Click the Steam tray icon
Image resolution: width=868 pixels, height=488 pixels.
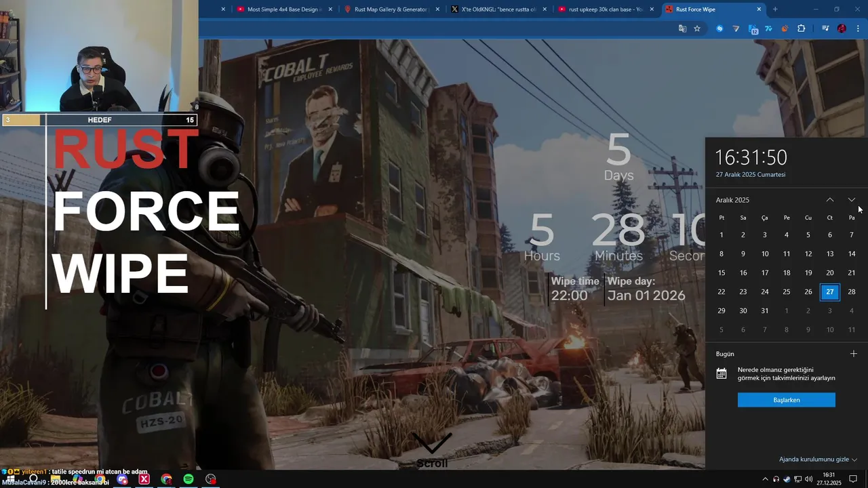[787, 479]
